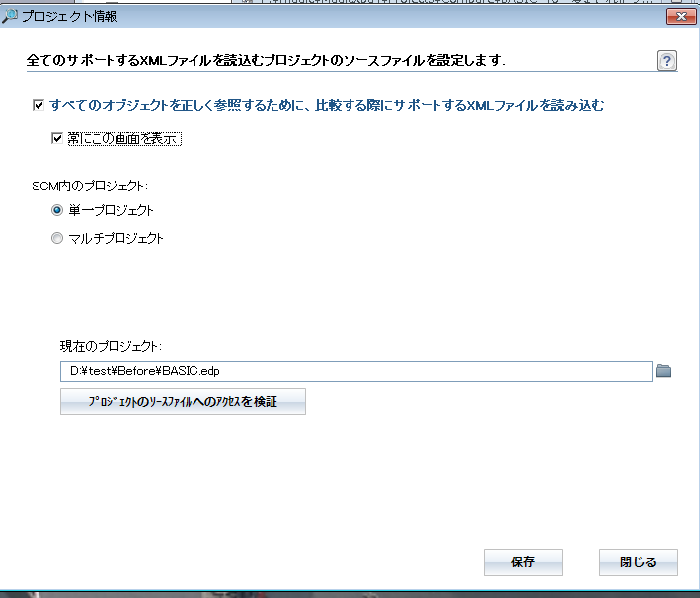This screenshot has height=598, width=700.
Task: Browse for project with the folder icon
Action: 663,371
